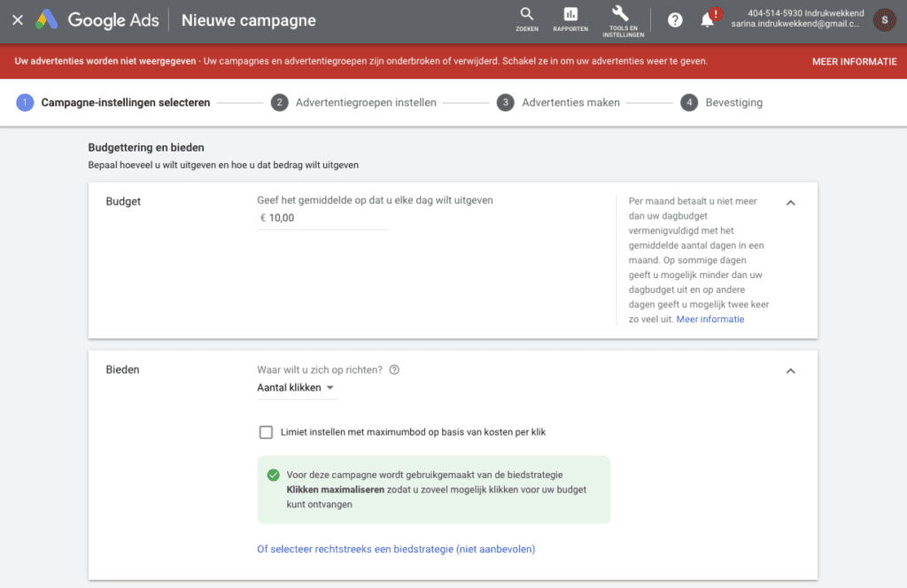Viewport: 907px width, 588px height.
Task: Close the new campaign wizard with X
Action: pos(18,20)
